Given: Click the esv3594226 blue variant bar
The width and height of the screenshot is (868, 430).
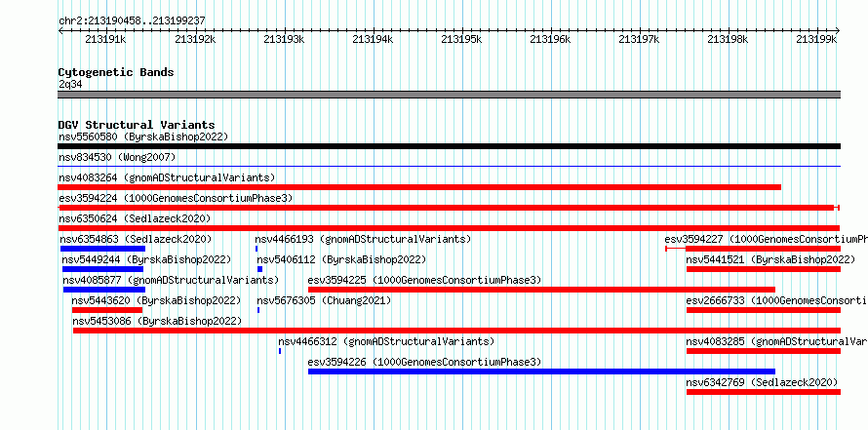Looking at the screenshot, I should point(542,371).
